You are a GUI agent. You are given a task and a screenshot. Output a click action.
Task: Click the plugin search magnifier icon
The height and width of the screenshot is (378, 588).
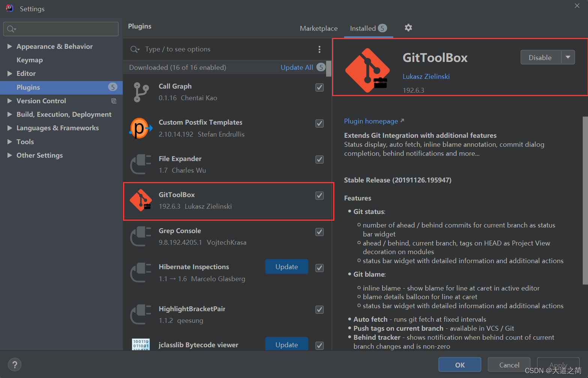tap(135, 49)
